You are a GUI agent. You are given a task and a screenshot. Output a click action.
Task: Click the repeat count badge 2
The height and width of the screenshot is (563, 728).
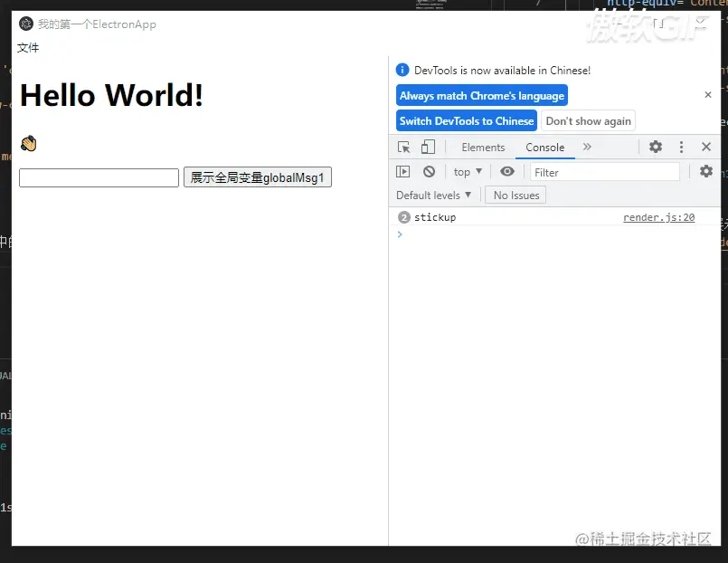[x=404, y=217]
